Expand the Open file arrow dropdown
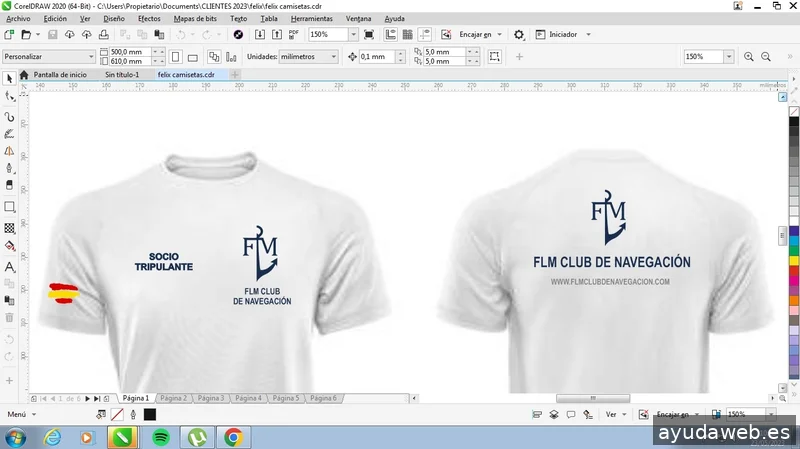This screenshot has height=449, width=800. pos(38,35)
